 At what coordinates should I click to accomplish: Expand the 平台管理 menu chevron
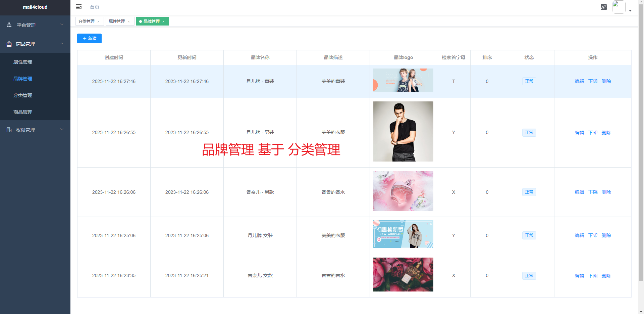pyautogui.click(x=61, y=25)
